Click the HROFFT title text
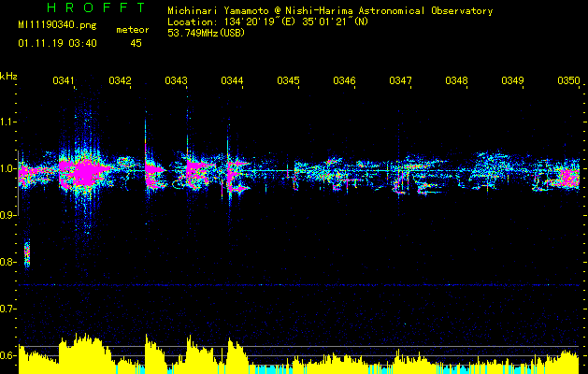The width and height of the screenshot is (588, 374). tap(96, 7)
